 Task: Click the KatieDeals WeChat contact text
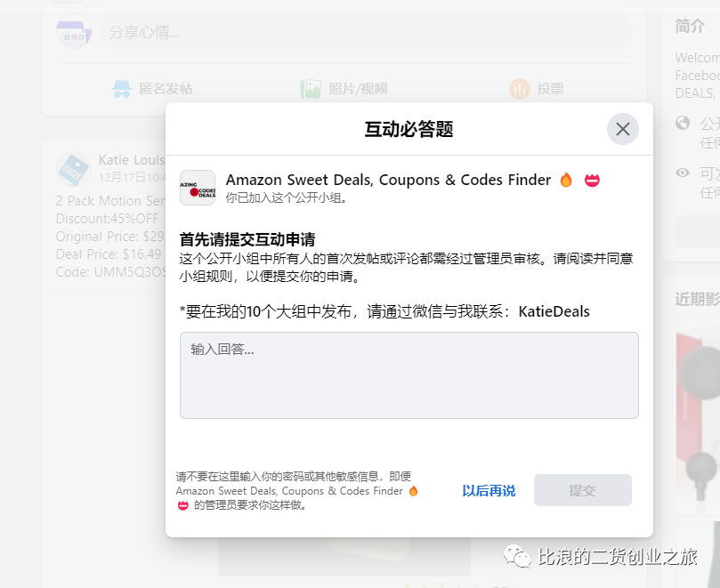pos(554,311)
